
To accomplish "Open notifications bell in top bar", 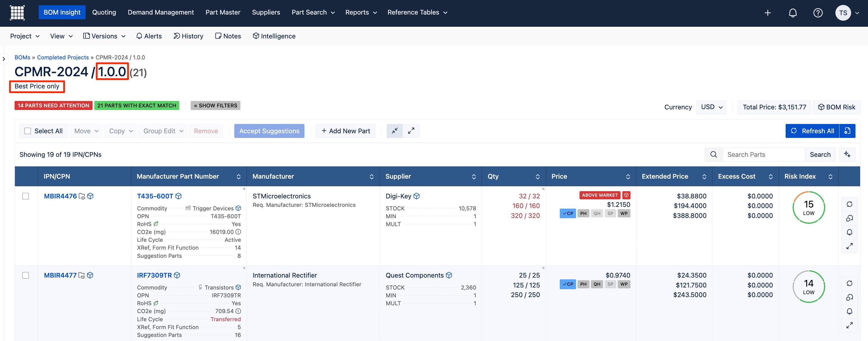I will (x=793, y=13).
